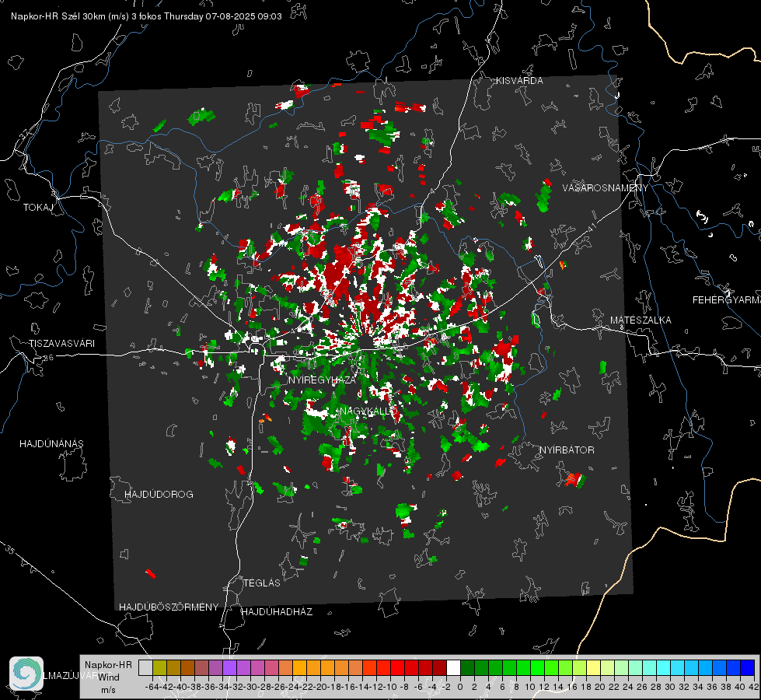Select the HAJDÚDOROG town label

(x=159, y=495)
